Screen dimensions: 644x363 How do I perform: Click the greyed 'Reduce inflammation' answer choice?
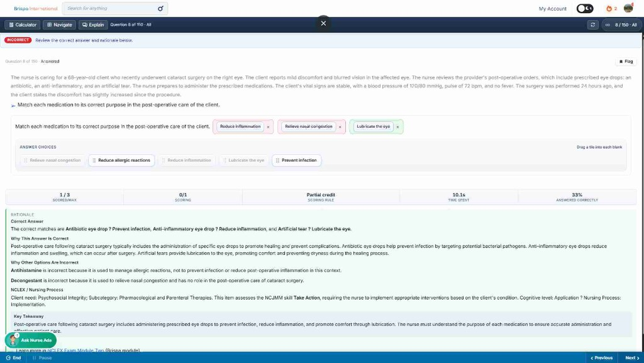(186, 160)
